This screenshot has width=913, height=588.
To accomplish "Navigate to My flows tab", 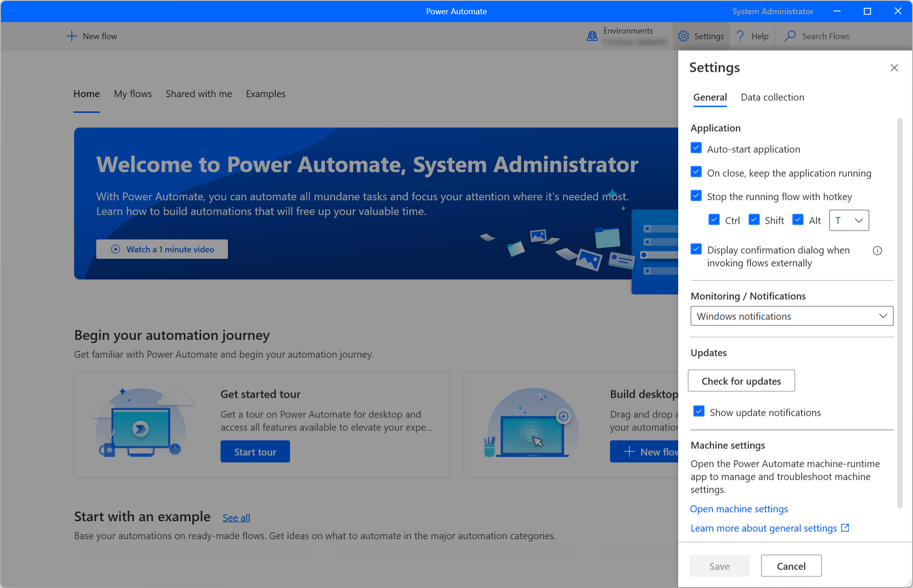I will (133, 94).
